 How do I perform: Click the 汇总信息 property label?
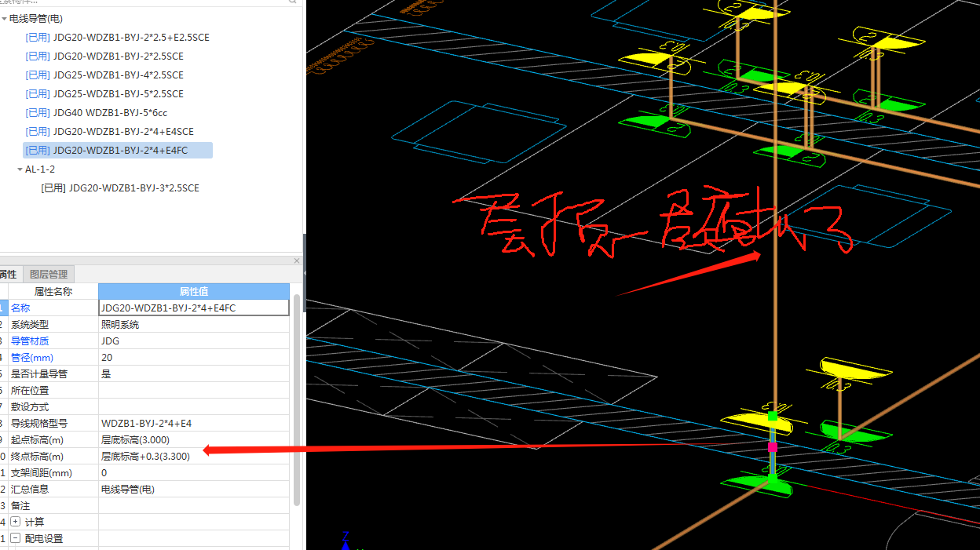(30, 489)
